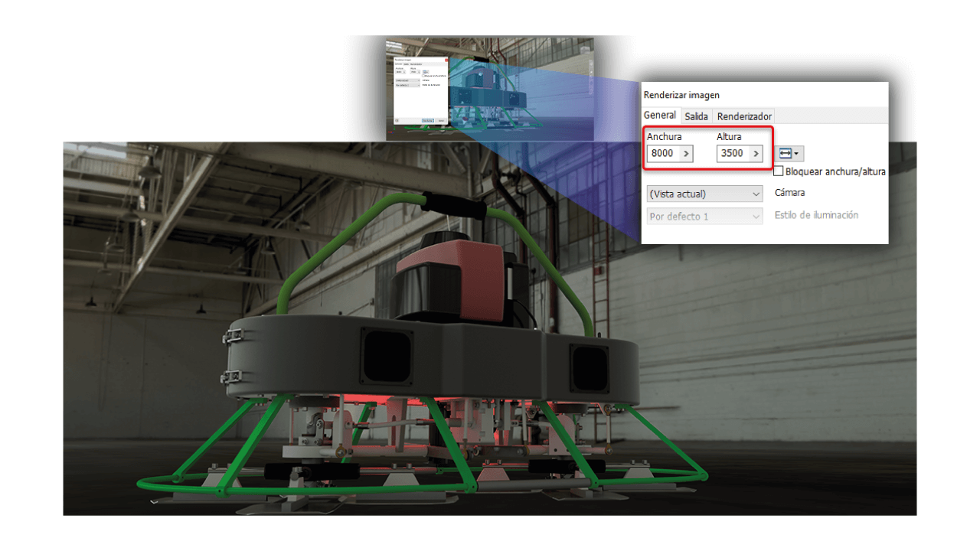Click the Altura label
Image resolution: width=980 pixels, height=551 pixels.
point(730,136)
